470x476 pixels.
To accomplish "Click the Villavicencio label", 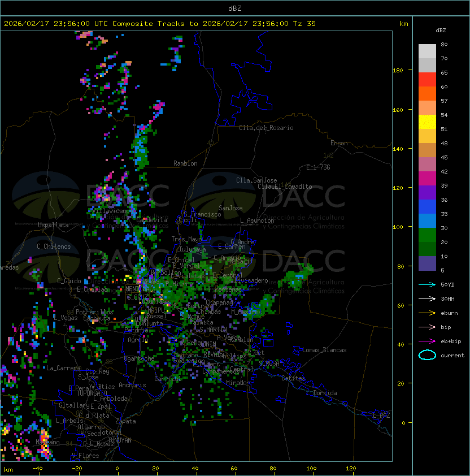I will [x=111, y=211].
